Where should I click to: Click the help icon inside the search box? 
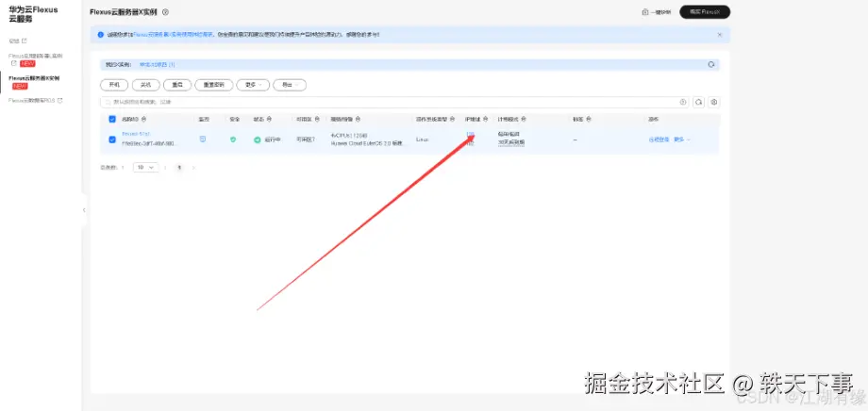[683, 102]
